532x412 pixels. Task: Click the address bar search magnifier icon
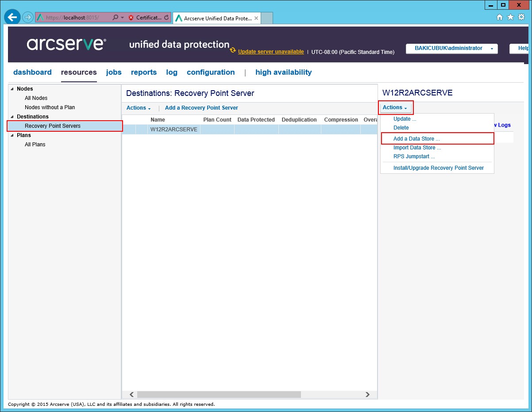coord(115,18)
